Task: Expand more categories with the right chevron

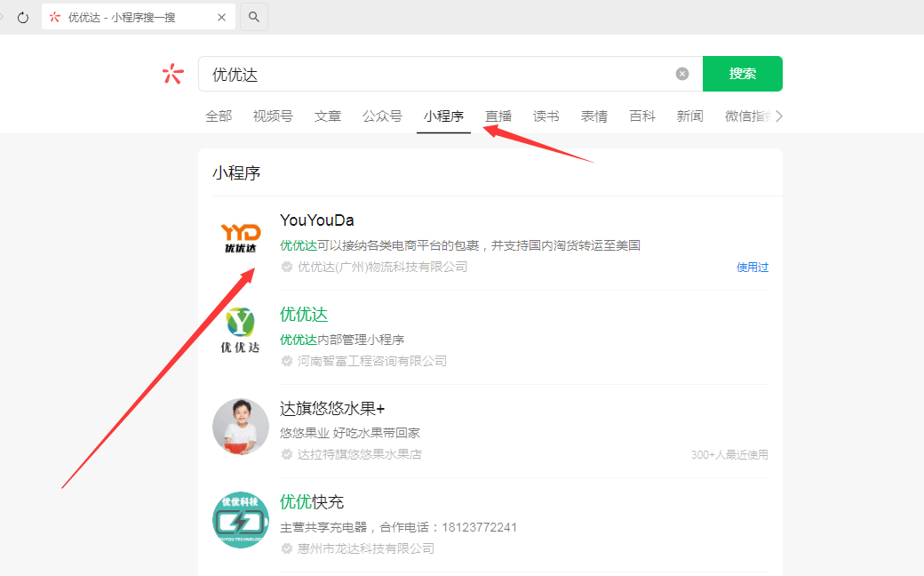Action: pos(779,116)
